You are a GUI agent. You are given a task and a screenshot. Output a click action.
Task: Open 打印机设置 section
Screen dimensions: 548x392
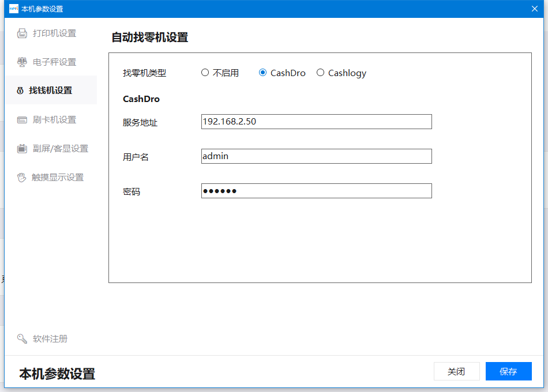(x=51, y=33)
